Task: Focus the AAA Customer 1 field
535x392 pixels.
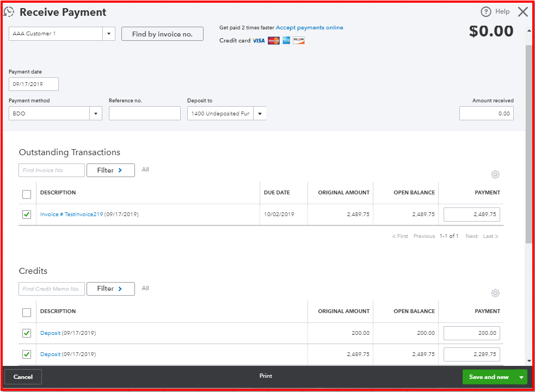Action: 56,34
